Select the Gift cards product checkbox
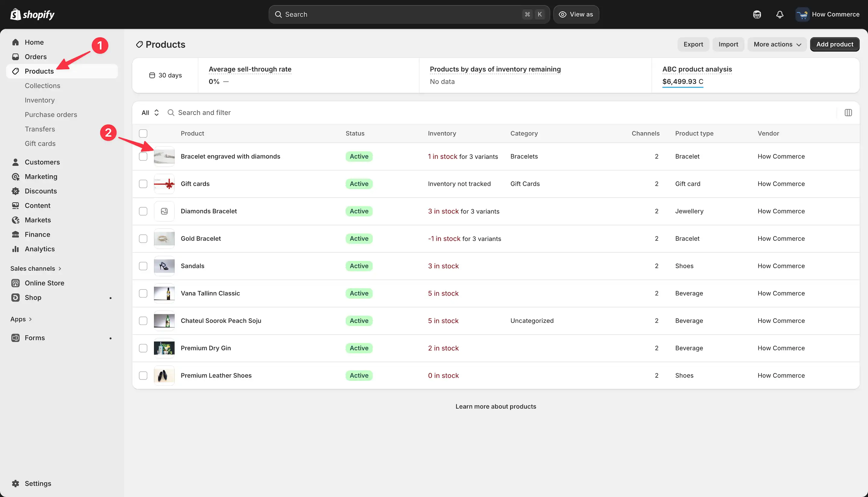 [x=143, y=184]
